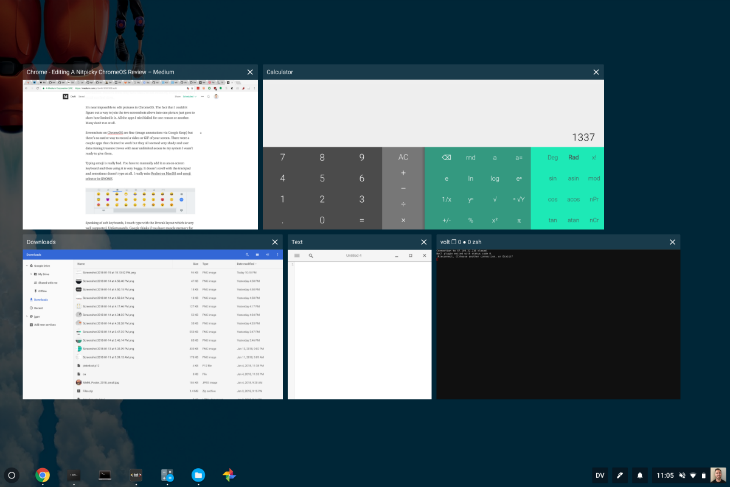730x487 pixels.
Task: Click the search icon in the Text app
Action: pos(311,256)
